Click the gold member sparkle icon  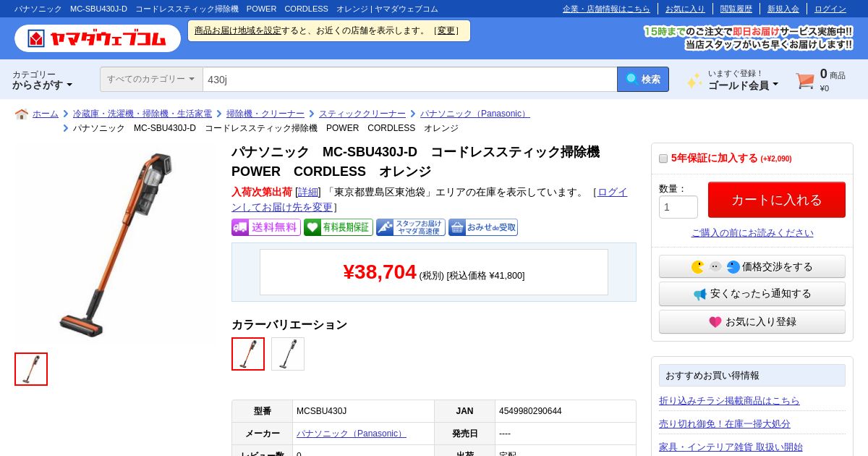(694, 80)
